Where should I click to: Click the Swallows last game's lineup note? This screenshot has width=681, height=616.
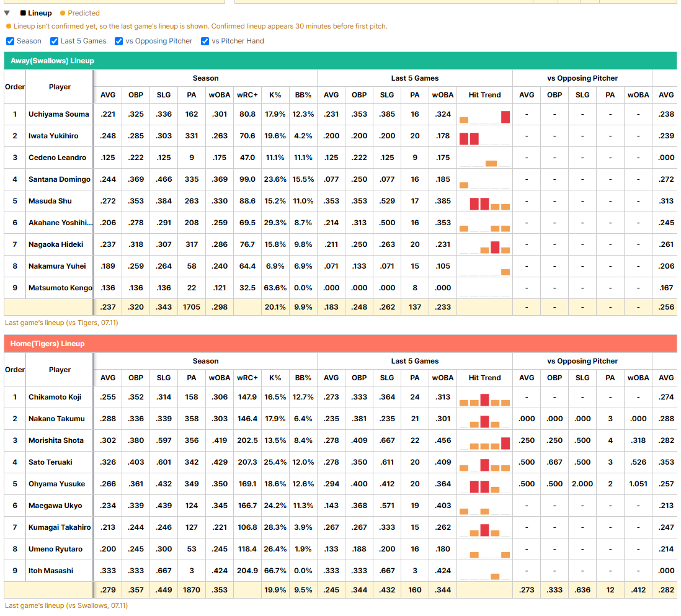coord(61,323)
